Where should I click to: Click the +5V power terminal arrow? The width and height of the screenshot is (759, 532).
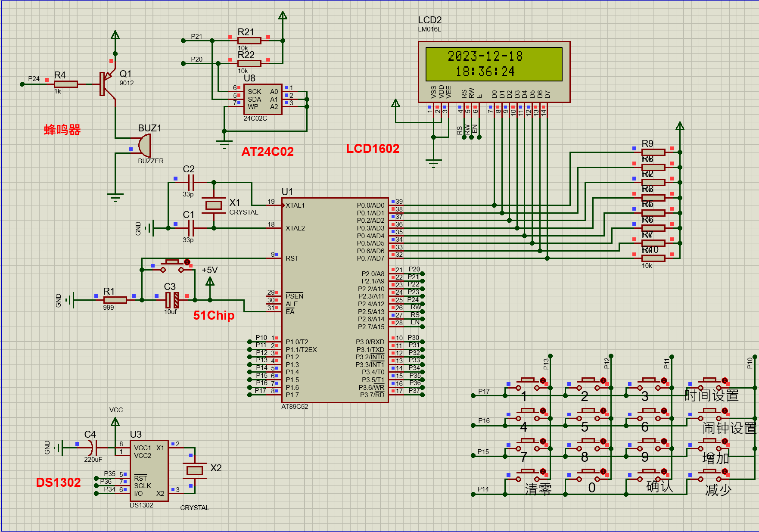point(210,282)
